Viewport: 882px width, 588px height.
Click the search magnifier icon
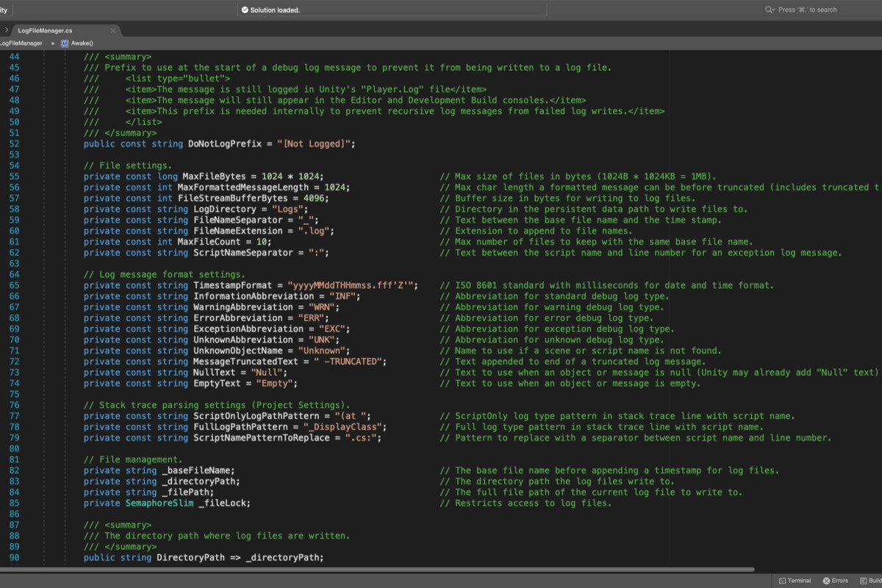pyautogui.click(x=770, y=10)
